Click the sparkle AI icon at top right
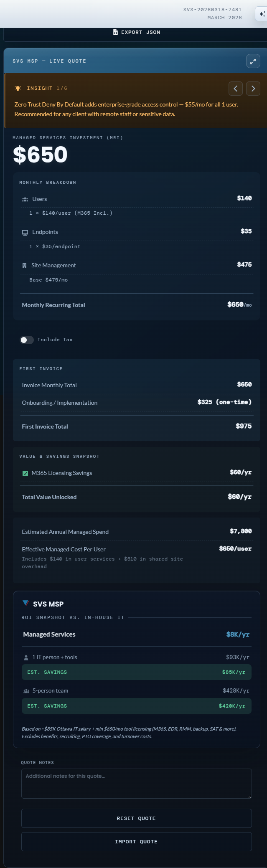This screenshot has width=267, height=868. pyautogui.click(x=262, y=14)
